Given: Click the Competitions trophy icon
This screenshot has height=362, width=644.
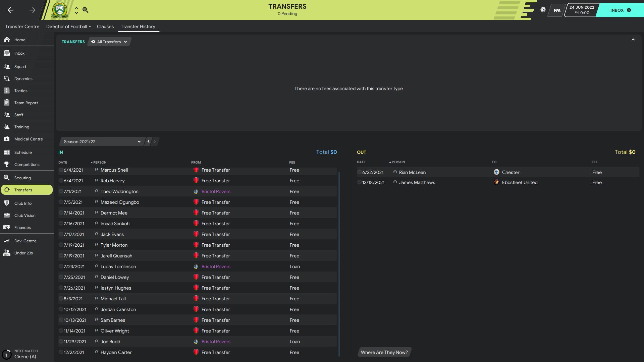Looking at the screenshot, I should point(7,164).
